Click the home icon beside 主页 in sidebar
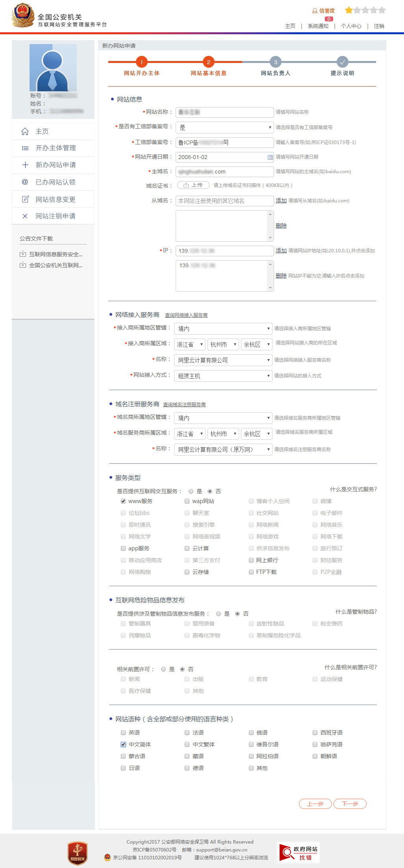404x868 pixels. 25,131
